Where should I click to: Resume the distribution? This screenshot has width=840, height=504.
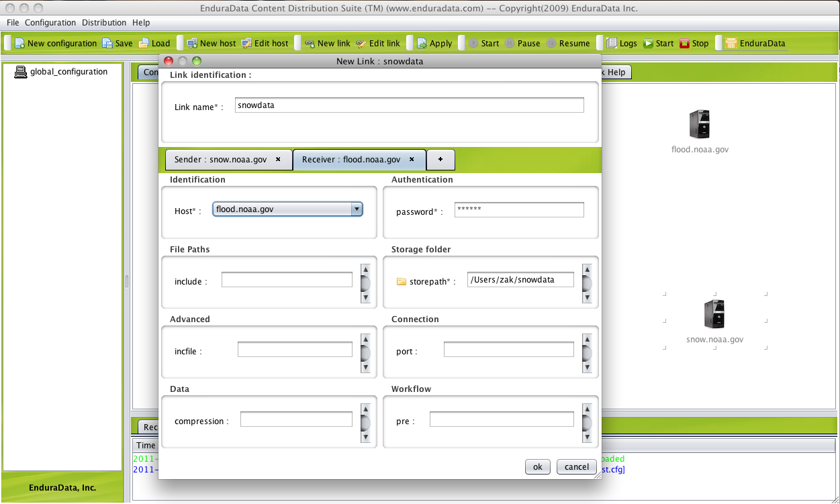[x=567, y=43]
